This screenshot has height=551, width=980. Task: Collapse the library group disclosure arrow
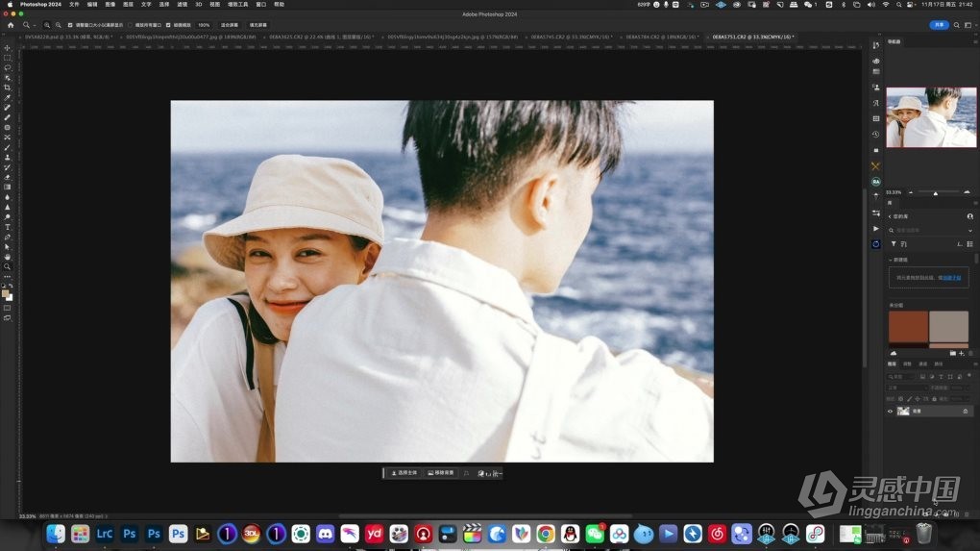point(890,260)
